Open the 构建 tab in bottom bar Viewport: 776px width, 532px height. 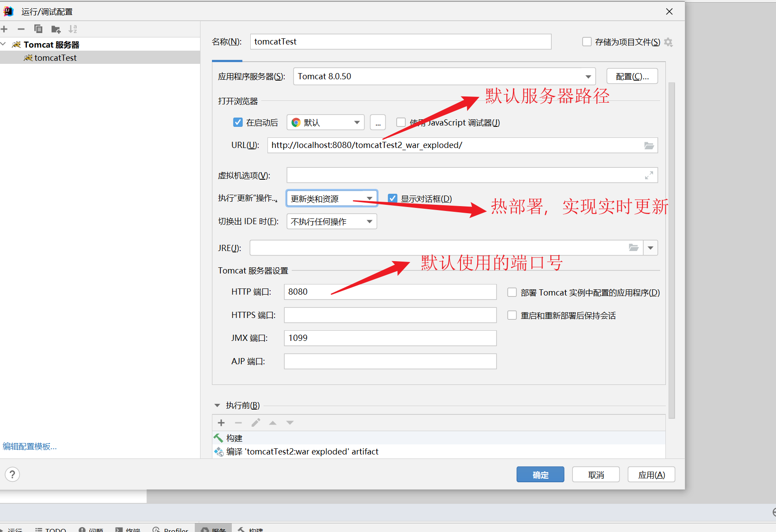coord(250,530)
